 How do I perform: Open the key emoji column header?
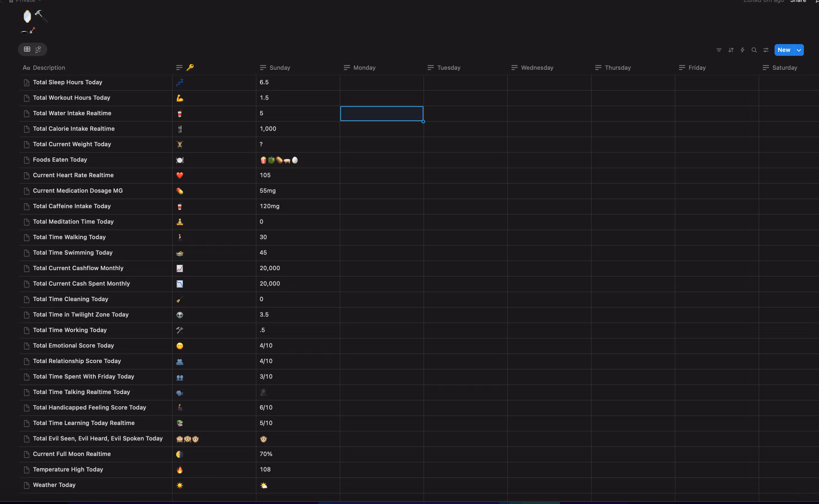point(189,68)
